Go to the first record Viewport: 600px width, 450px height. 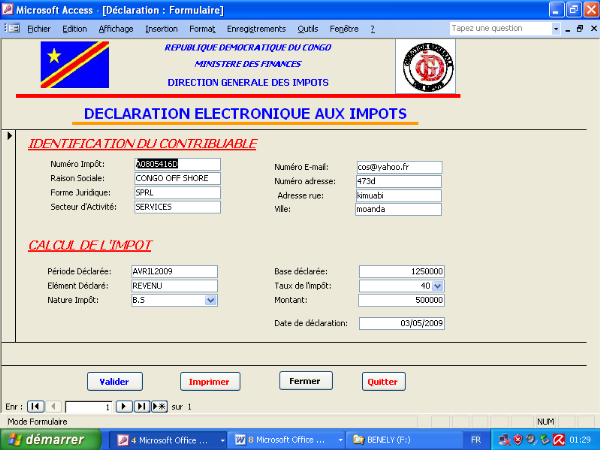click(x=35, y=407)
